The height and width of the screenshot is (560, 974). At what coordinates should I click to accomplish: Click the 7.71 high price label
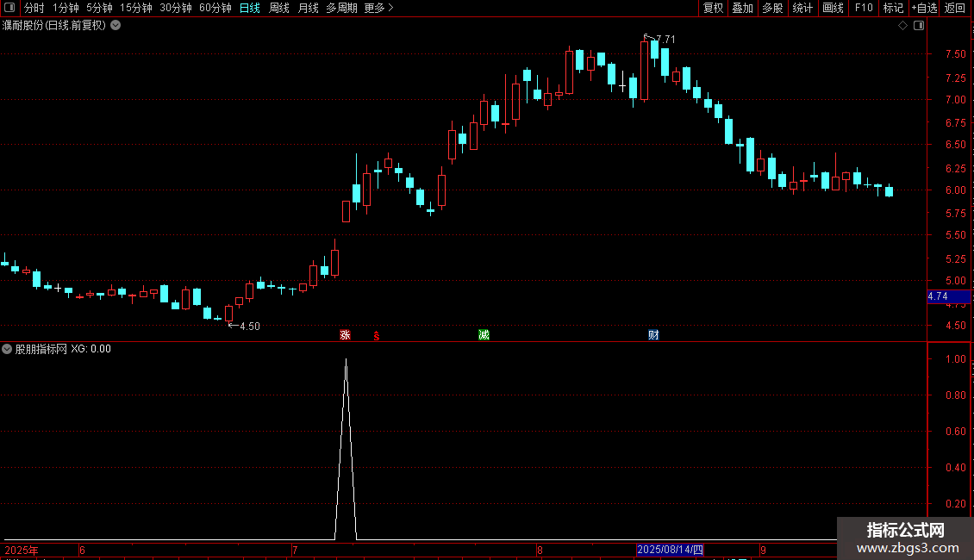[665, 39]
